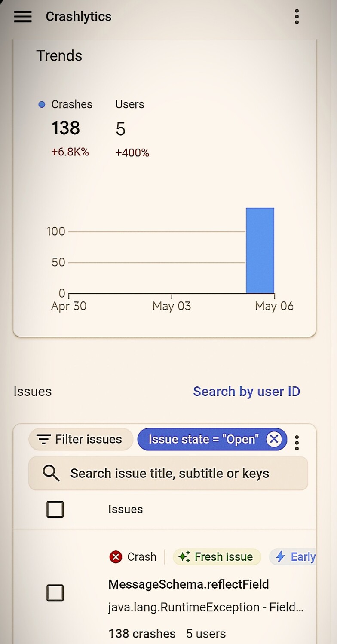Open the Filter issues options

pos(81,439)
